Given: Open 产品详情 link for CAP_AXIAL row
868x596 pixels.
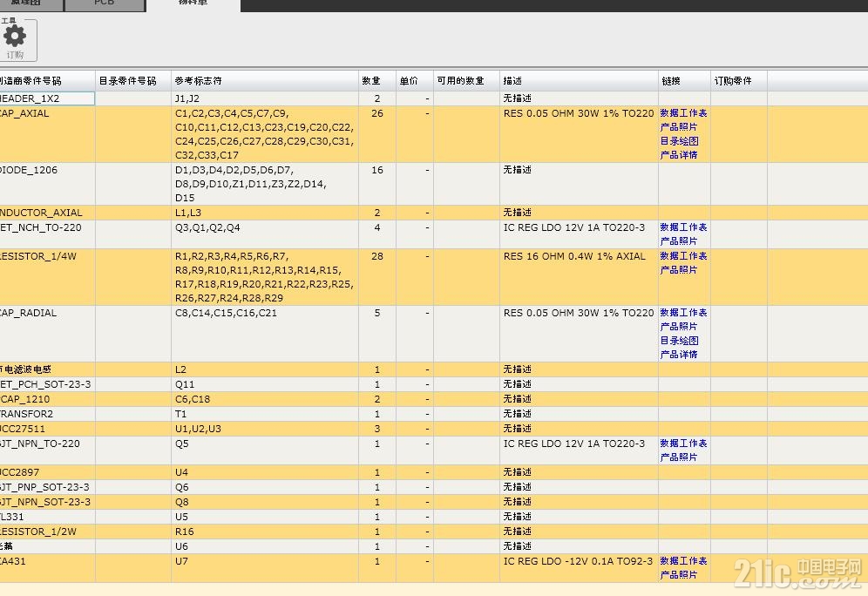Looking at the screenshot, I should tap(679, 155).
